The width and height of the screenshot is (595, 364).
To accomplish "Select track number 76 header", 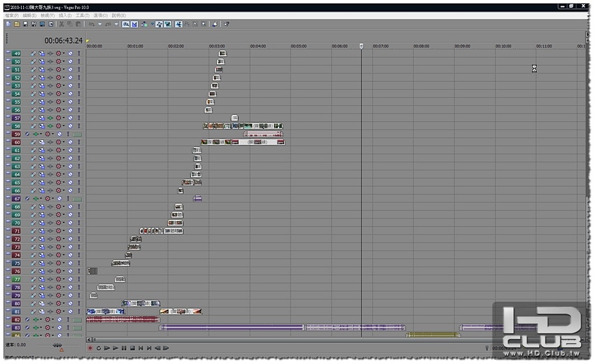I will pos(17,272).
